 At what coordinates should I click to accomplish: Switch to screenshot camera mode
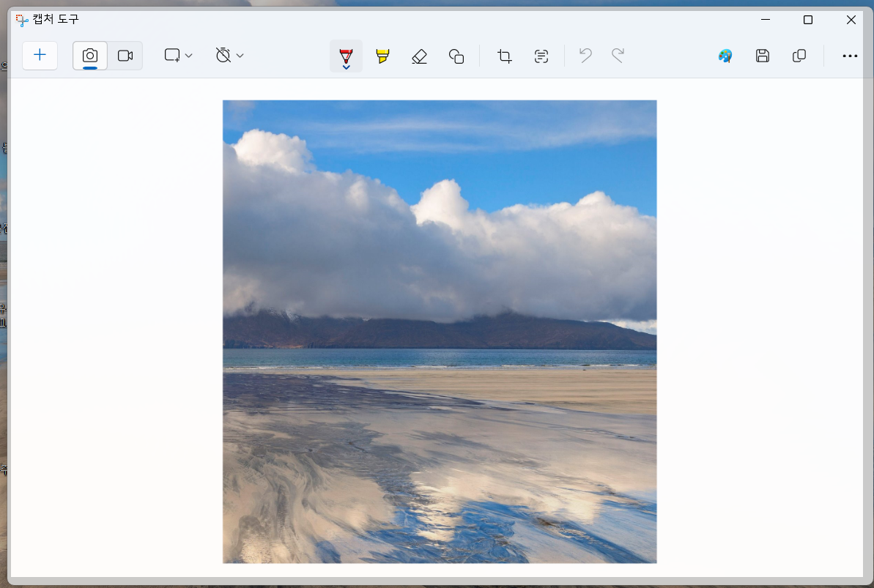(89, 55)
